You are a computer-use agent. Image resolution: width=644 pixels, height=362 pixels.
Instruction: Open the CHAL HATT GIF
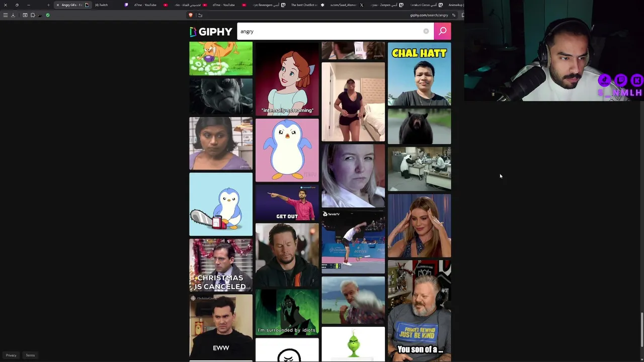tap(419, 74)
